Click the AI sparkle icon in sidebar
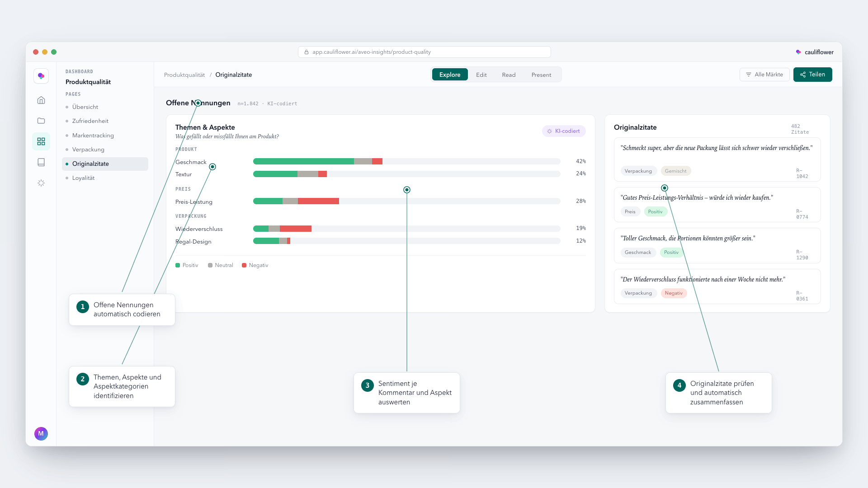Image resolution: width=868 pixels, height=488 pixels. click(x=41, y=183)
